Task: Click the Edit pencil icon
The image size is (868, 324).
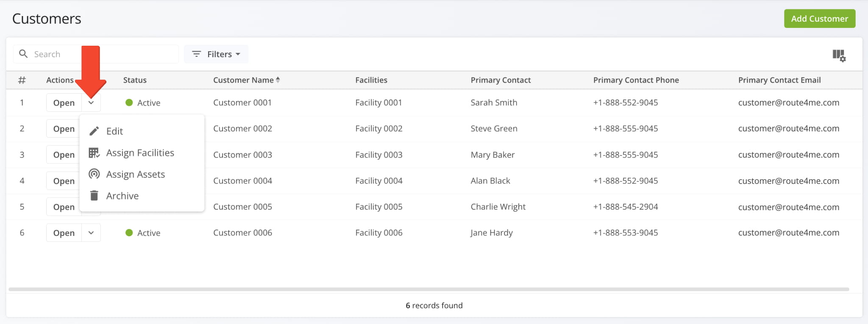Action: point(94,131)
